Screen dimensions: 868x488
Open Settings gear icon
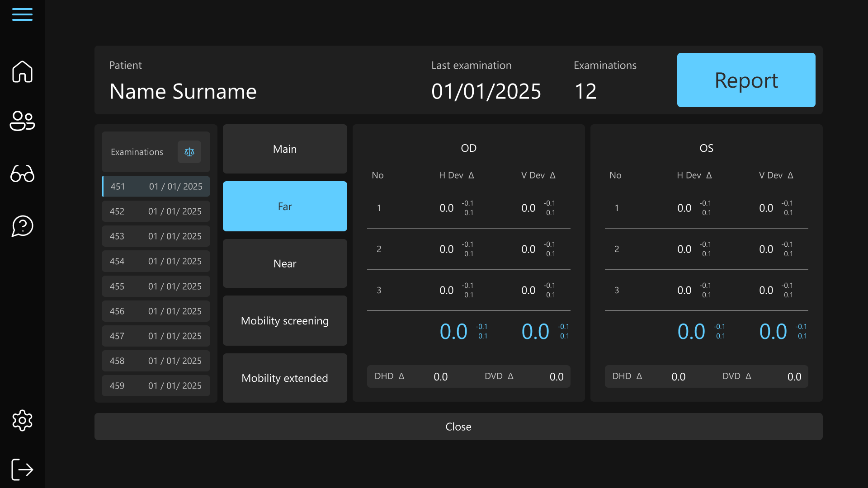pos(22,421)
